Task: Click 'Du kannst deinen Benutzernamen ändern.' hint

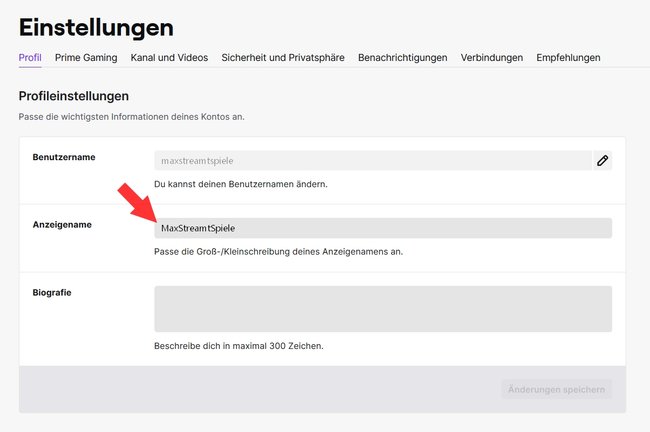Action: tap(241, 184)
